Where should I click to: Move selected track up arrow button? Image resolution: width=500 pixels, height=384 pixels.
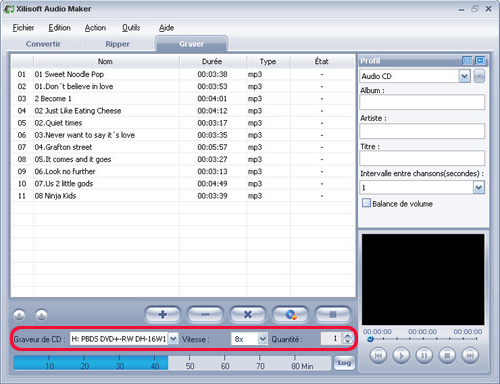pyautogui.click(x=19, y=315)
